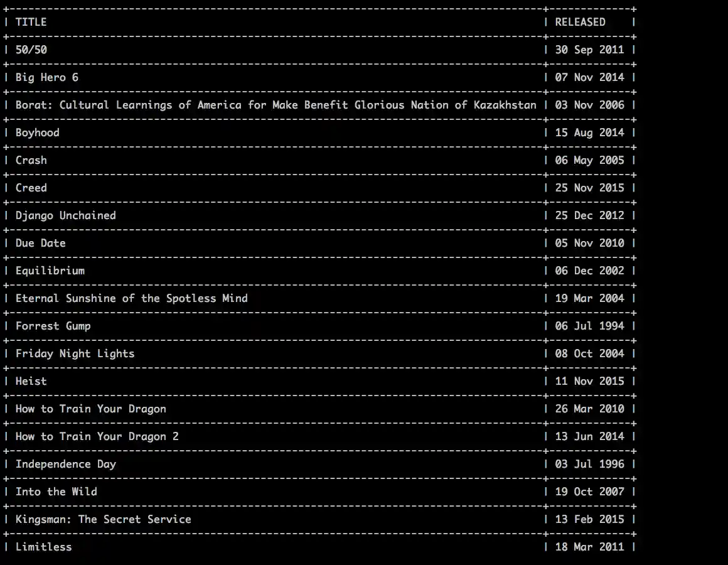
Task: Select the title 'Heist'
Action: pyautogui.click(x=31, y=381)
